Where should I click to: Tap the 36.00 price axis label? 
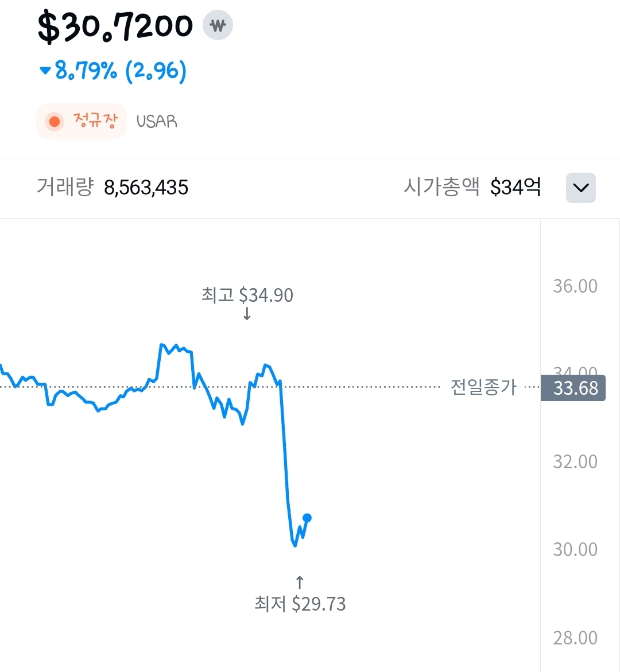point(575,286)
